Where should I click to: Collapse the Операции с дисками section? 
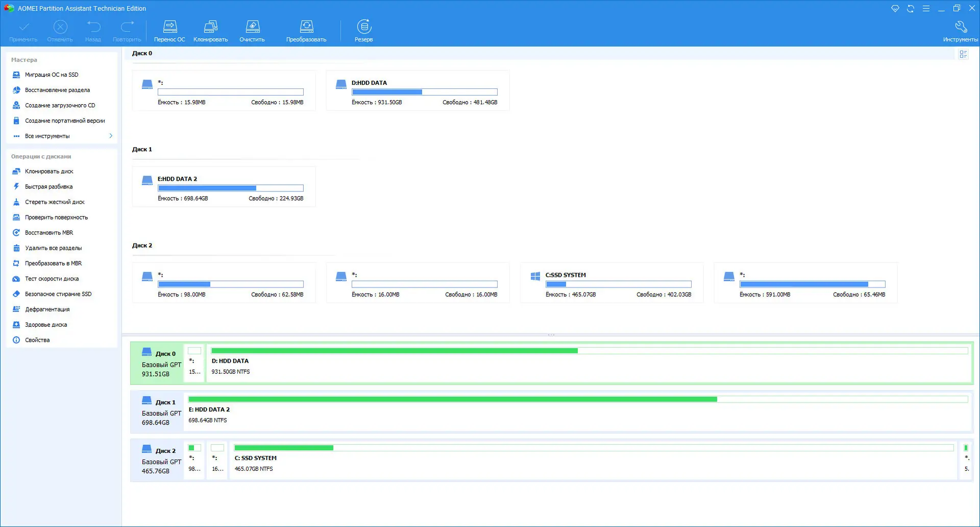(41, 156)
